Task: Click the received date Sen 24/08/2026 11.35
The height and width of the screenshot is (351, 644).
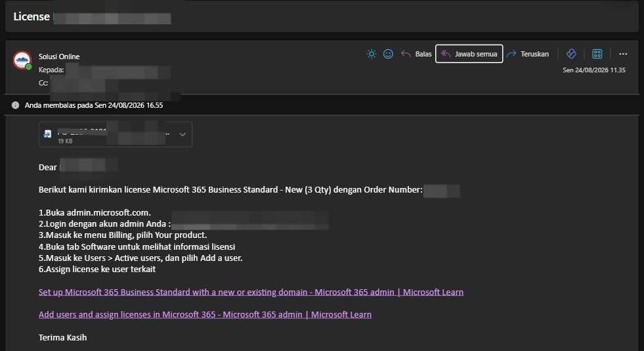Action: tap(594, 70)
